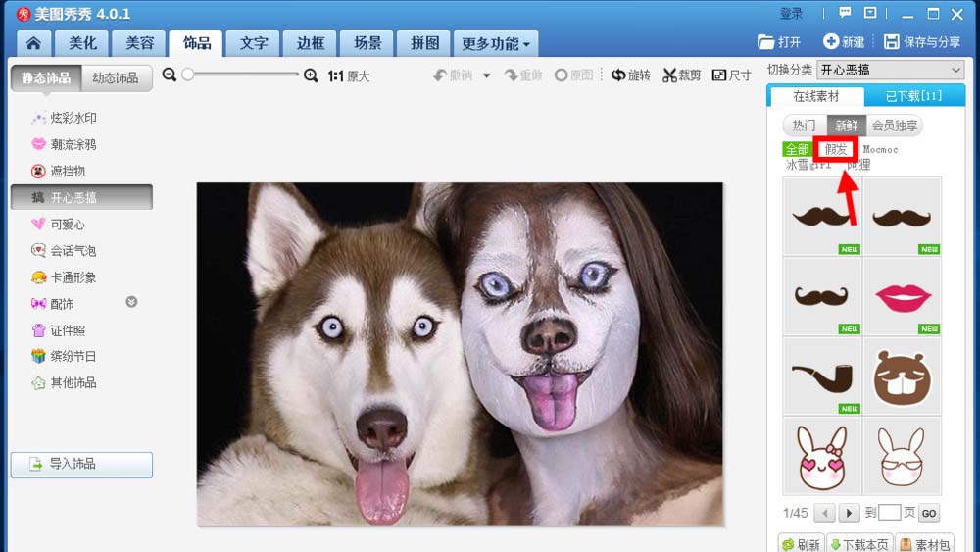Create new image with 新建

click(x=844, y=42)
